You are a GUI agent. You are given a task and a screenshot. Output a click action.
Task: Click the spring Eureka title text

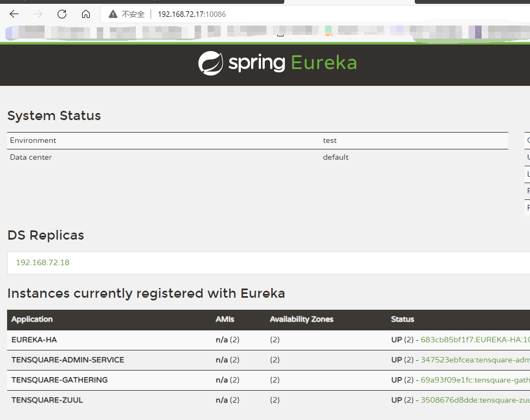click(x=292, y=63)
